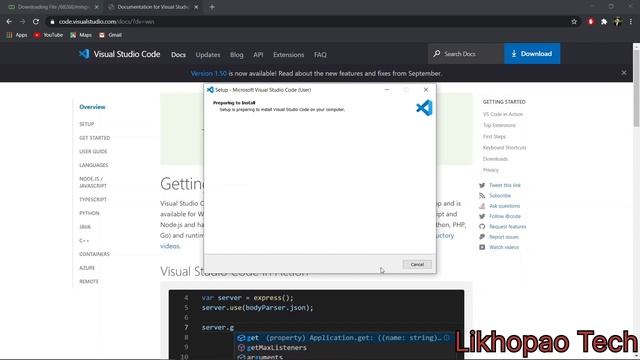
Task: Open the FAQ navigation item
Action: [x=320, y=55]
